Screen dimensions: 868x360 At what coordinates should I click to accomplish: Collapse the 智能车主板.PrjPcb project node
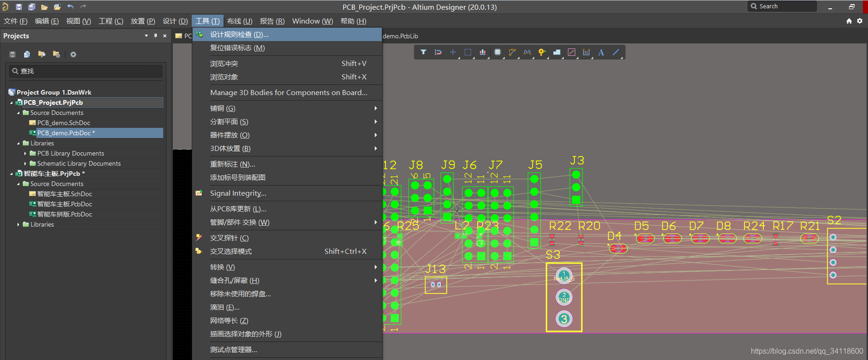tap(12, 174)
